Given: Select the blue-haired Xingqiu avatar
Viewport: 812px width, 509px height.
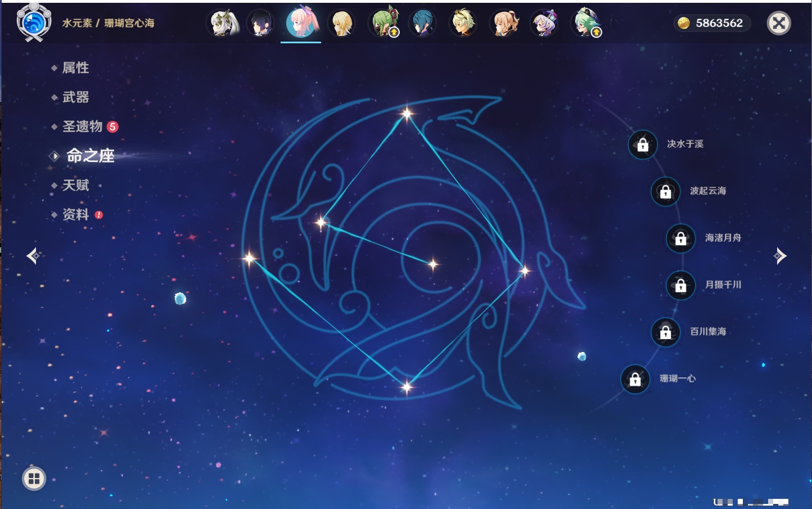Looking at the screenshot, I should click(x=423, y=23).
